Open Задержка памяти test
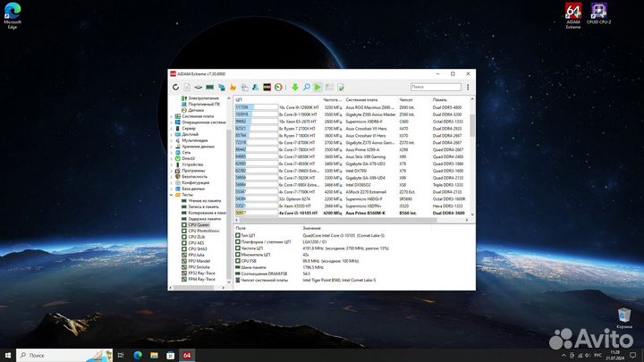Image resolution: width=644 pixels, height=362 pixels. [205, 219]
